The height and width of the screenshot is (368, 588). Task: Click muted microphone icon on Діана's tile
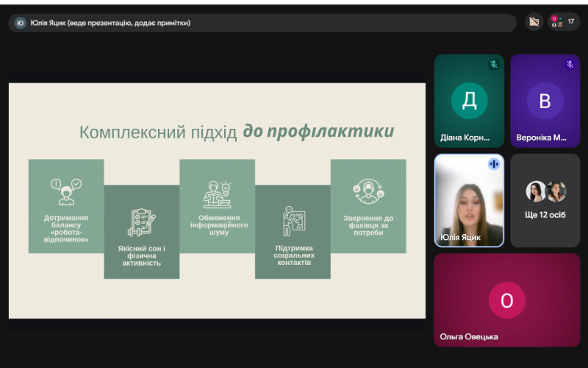494,65
